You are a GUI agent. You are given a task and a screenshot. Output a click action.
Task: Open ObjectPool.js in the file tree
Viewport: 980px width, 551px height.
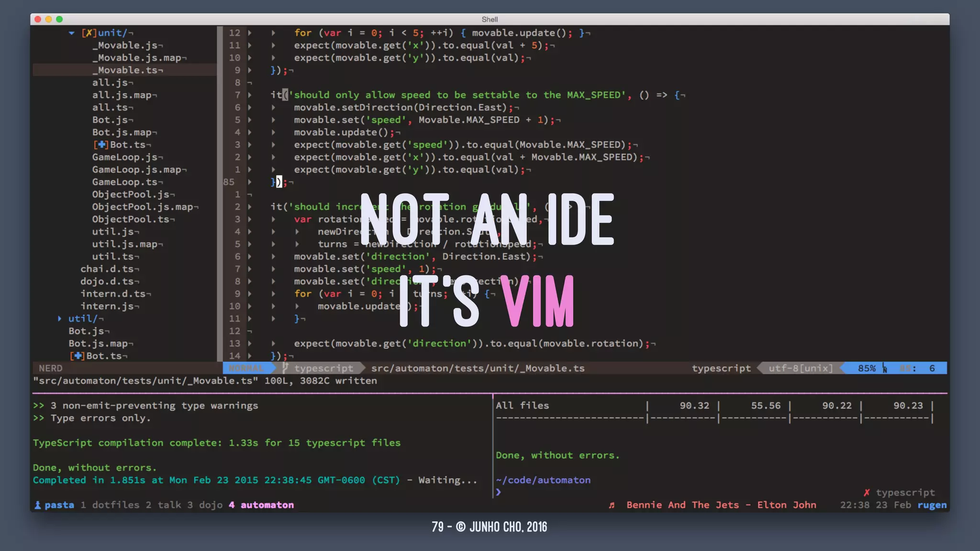(131, 195)
